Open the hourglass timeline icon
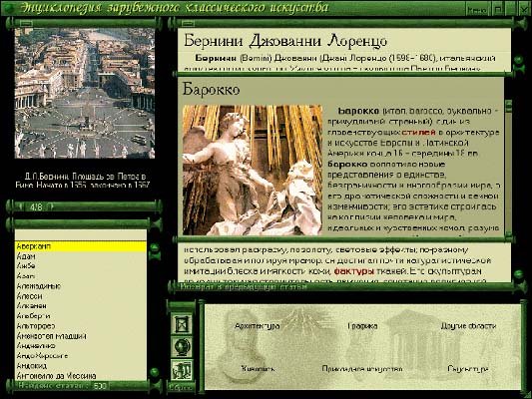532x399 pixels. tap(182, 325)
